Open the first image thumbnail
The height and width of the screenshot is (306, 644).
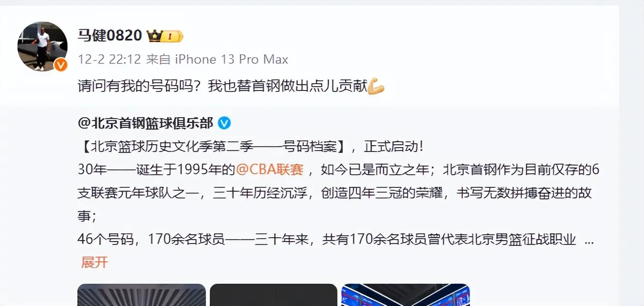click(x=142, y=295)
